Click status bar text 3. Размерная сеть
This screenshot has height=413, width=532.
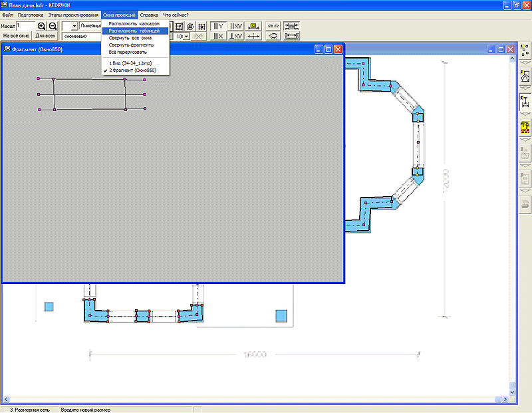[x=30, y=410]
